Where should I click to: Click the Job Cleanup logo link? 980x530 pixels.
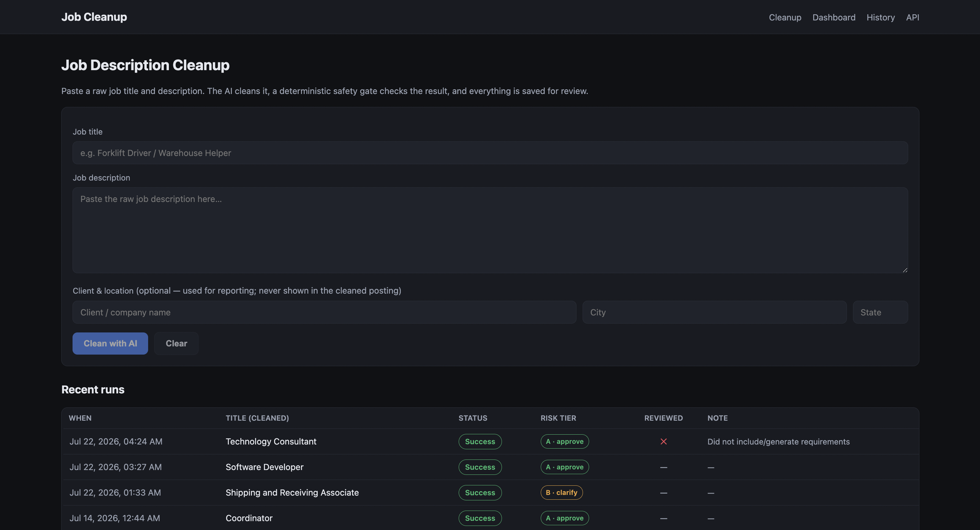(94, 17)
